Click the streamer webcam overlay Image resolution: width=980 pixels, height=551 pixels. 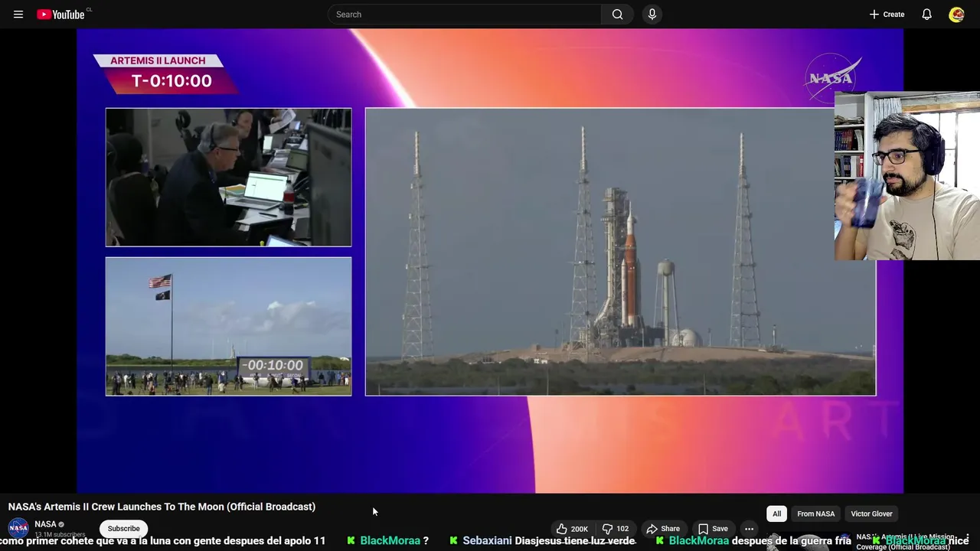(907, 177)
